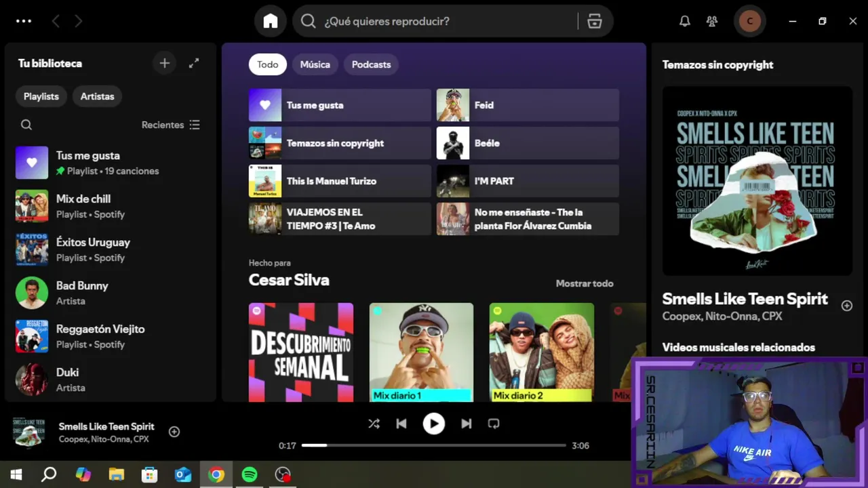Open Temazos sin copyright tile
The width and height of the screenshot is (868, 488).
point(340,143)
